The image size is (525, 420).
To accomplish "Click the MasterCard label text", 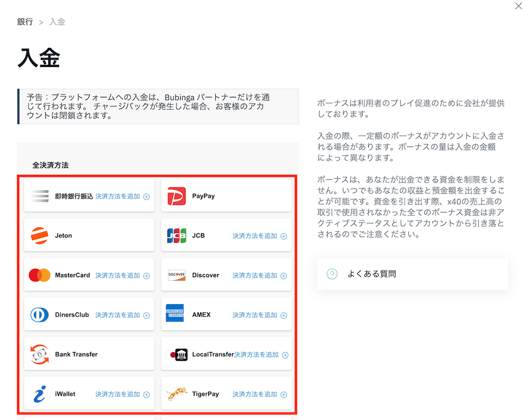I will pyautogui.click(x=73, y=275).
